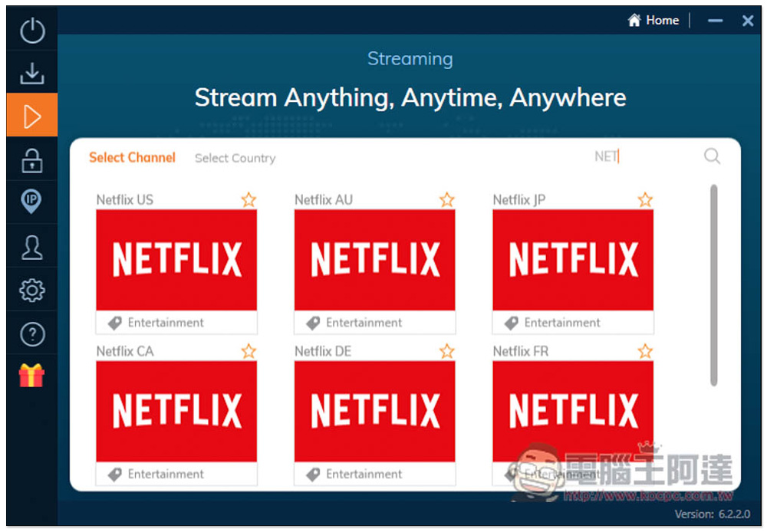This screenshot has width=767, height=532.
Task: Open Netflix FR channel thumbnail
Action: point(573,411)
